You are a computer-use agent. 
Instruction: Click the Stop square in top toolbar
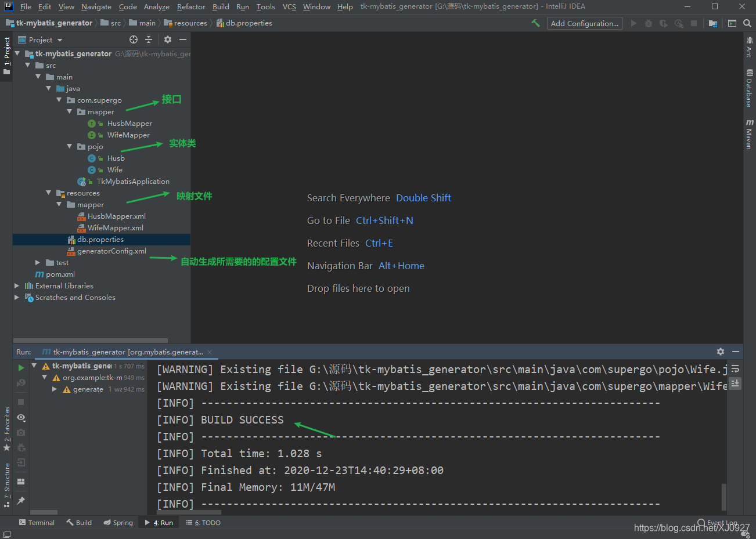pyautogui.click(x=694, y=23)
